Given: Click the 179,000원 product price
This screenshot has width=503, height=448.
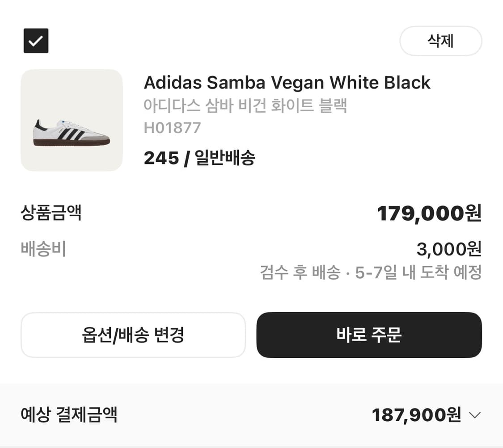Looking at the screenshot, I should pos(429,214).
